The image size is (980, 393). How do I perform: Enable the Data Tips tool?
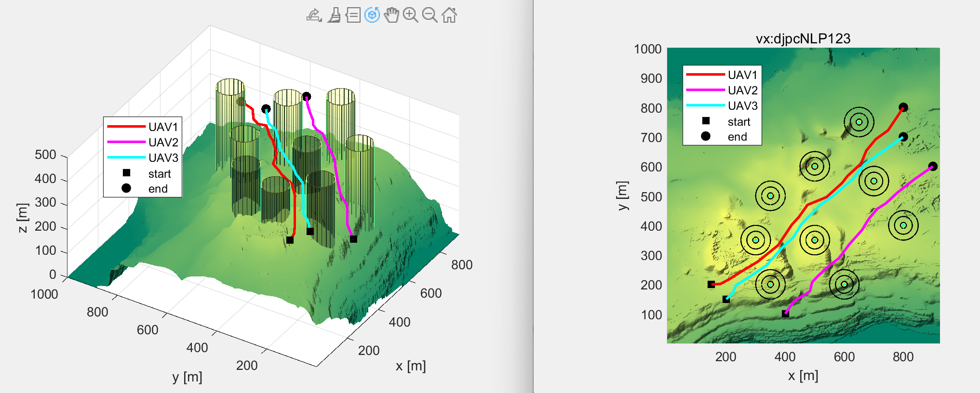click(x=353, y=15)
